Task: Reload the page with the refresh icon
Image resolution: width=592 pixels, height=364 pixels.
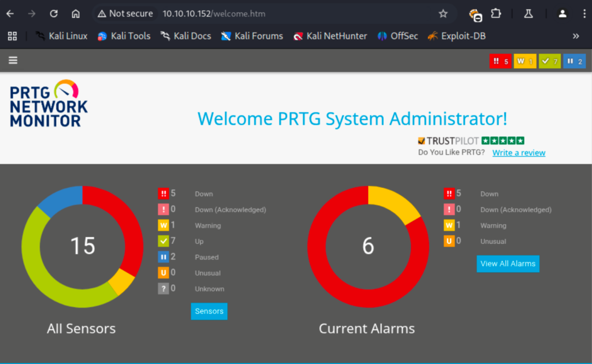Action: click(x=54, y=14)
